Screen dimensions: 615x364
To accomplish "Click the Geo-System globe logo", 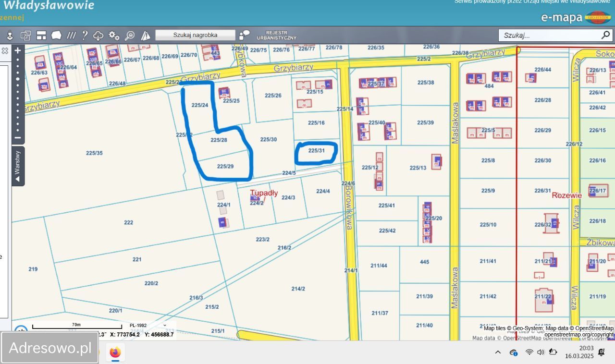I will [598, 18].
